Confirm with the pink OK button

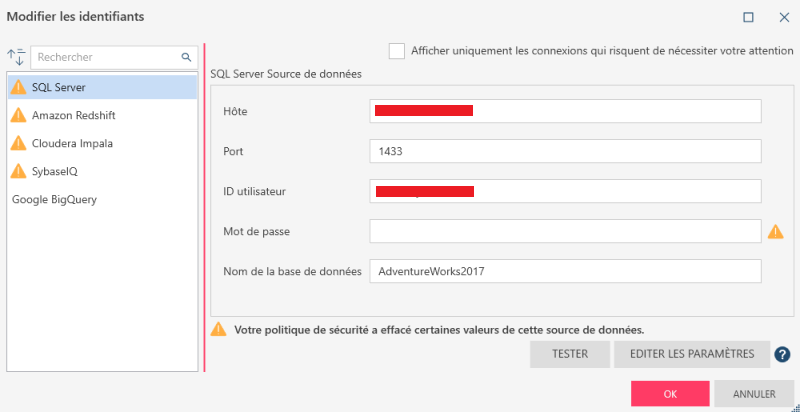point(670,394)
